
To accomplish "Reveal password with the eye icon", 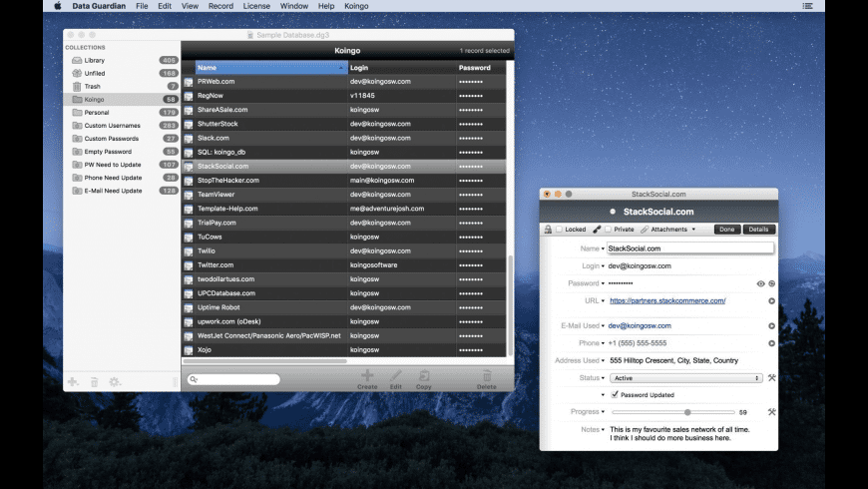I will (x=760, y=283).
